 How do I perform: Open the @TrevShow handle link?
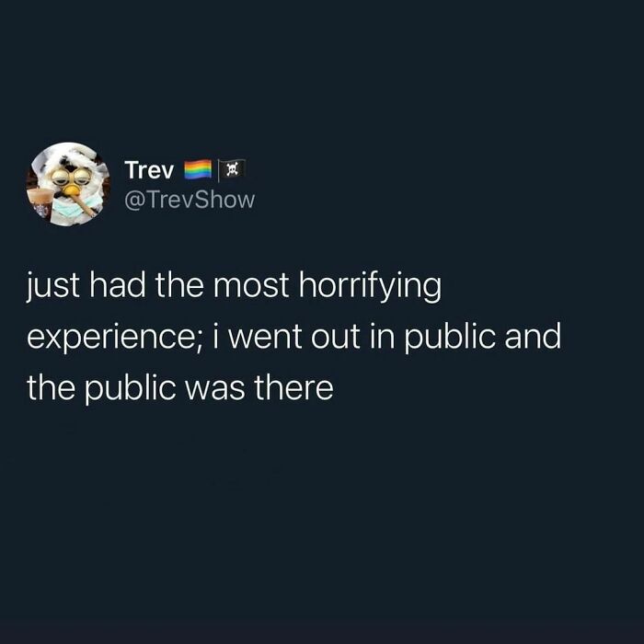tap(190, 200)
